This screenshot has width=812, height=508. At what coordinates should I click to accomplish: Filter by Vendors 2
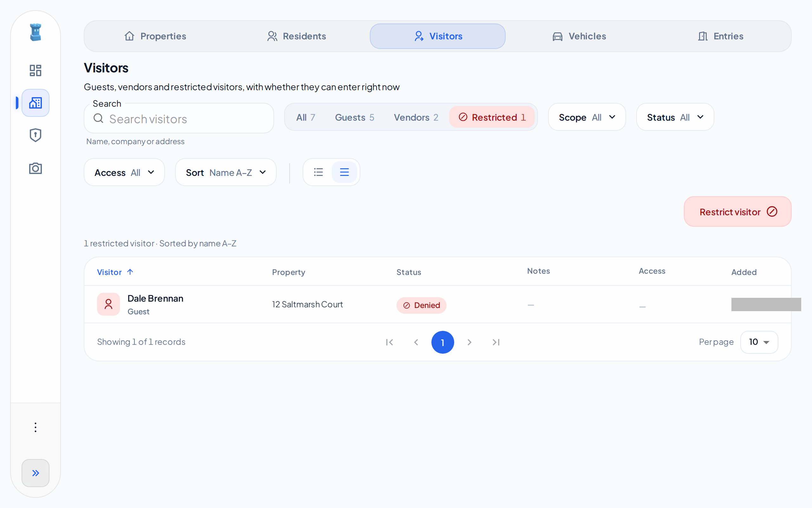tap(416, 117)
